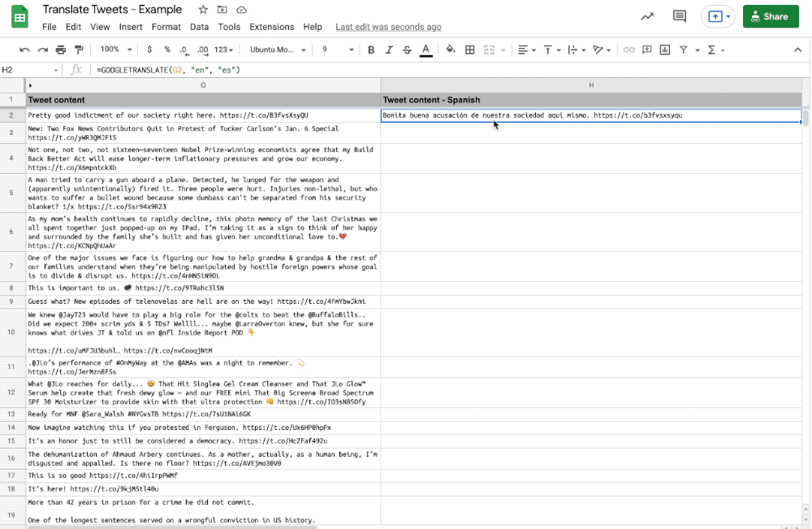Viewport: 812px width, 529px height.
Task: Increase decimal places
Action: [202, 50]
